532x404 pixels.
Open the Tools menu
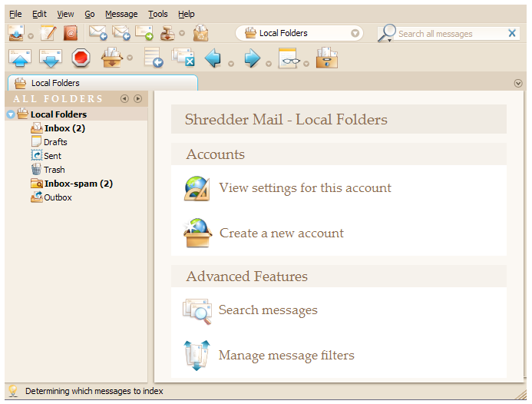point(157,14)
